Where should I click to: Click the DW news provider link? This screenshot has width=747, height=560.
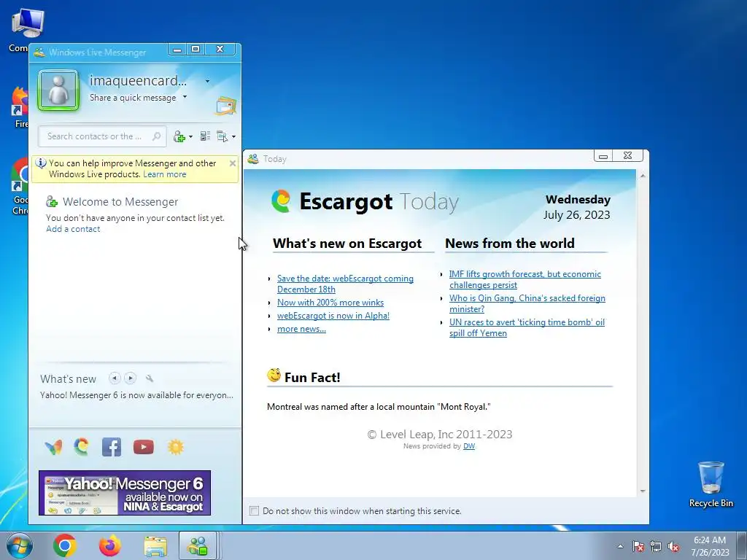pyautogui.click(x=469, y=446)
